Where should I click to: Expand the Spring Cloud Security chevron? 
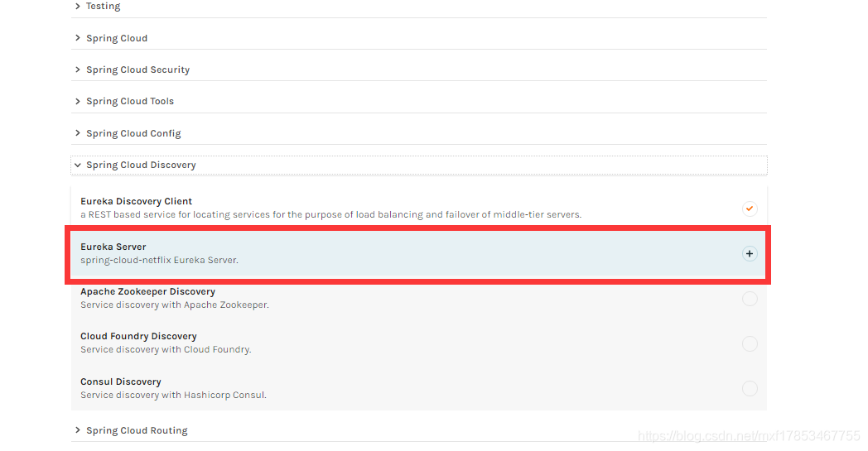78,70
